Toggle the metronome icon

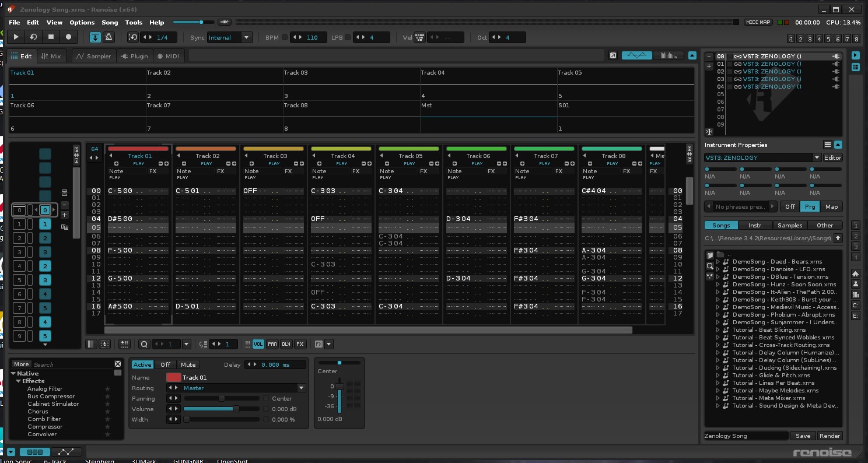click(108, 37)
